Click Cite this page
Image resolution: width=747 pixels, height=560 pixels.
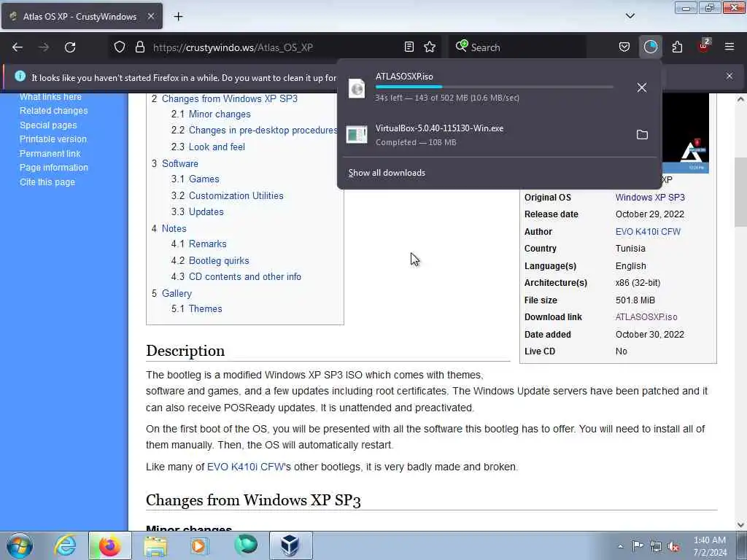(x=47, y=182)
